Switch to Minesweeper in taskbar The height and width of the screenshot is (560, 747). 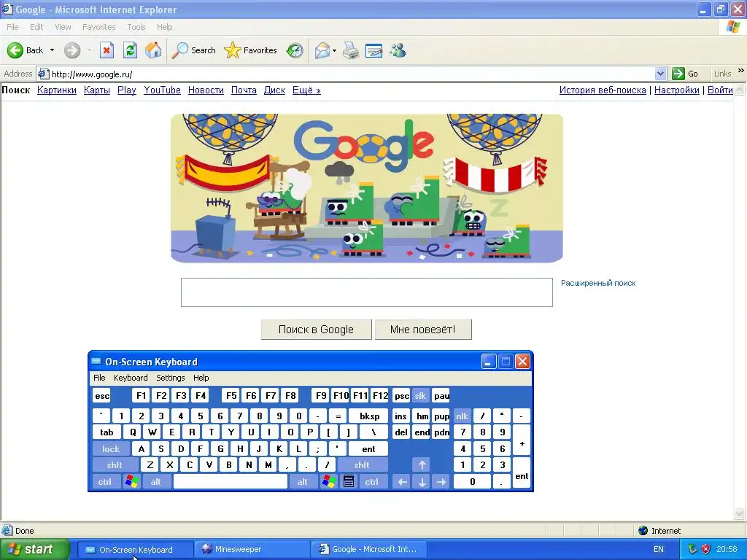[x=252, y=549]
